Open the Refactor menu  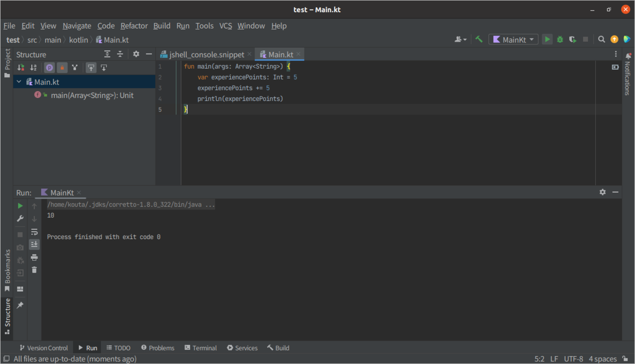coord(134,25)
